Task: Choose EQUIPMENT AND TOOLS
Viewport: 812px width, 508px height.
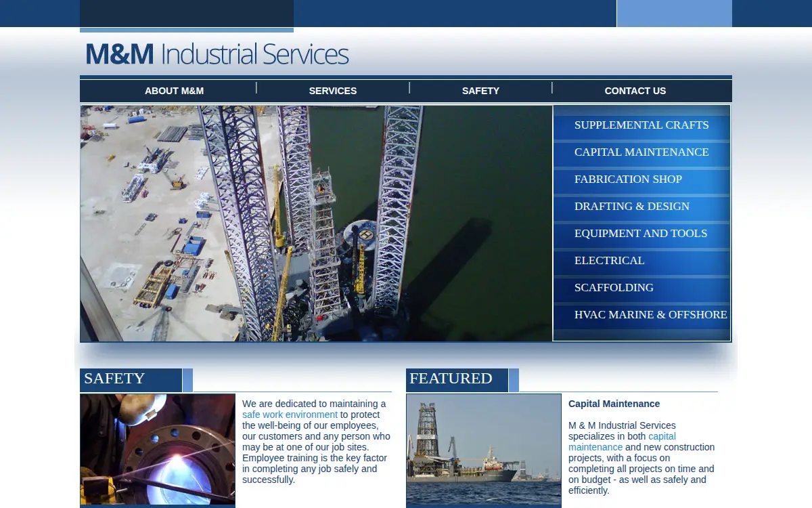Action: (641, 234)
